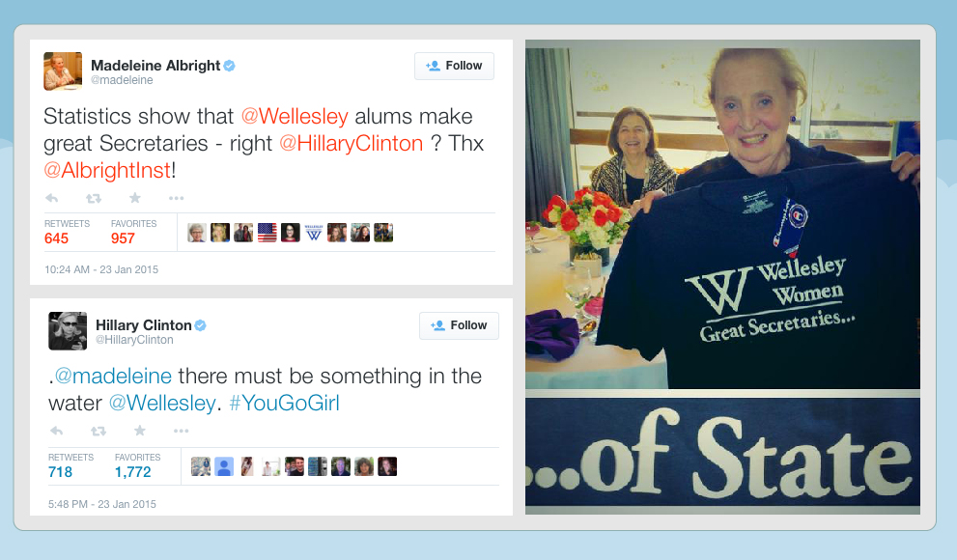Favorite Hillary Clinton's tweet with star
957x560 pixels.
[x=140, y=431]
